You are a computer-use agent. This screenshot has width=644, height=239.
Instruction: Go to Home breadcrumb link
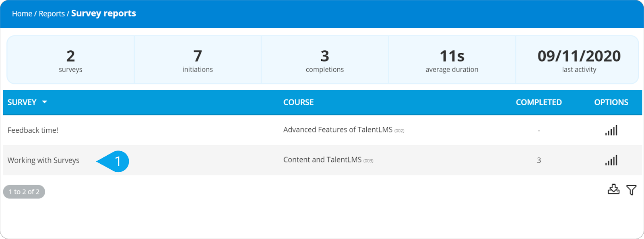pos(22,14)
